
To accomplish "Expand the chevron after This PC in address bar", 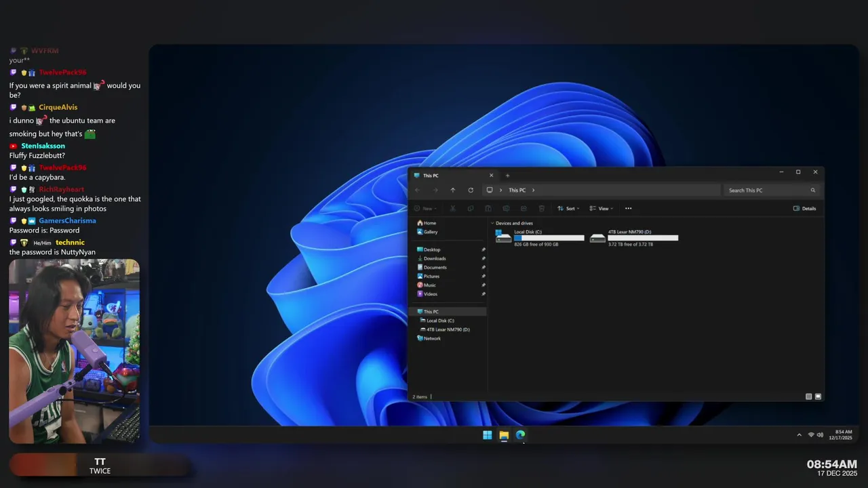I will click(534, 190).
